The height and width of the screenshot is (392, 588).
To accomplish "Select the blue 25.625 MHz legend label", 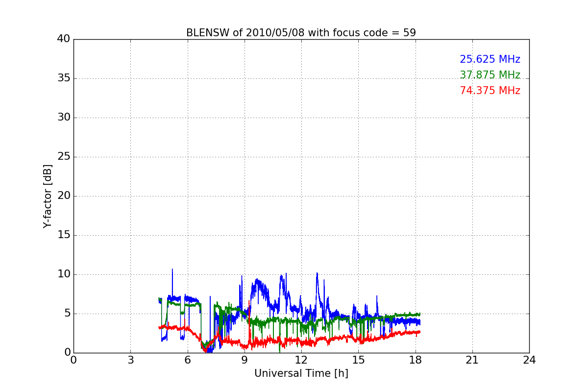I will click(490, 59).
